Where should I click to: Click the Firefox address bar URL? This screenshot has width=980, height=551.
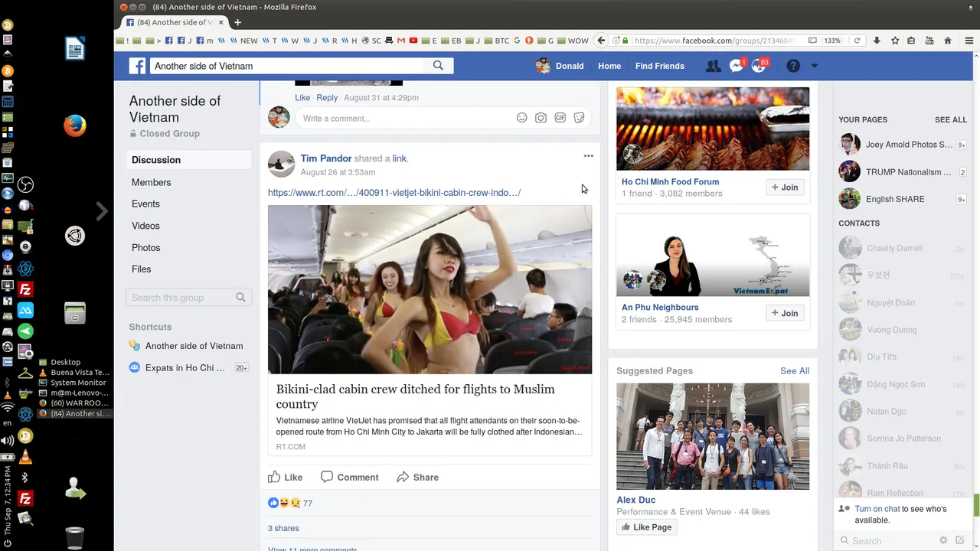tap(715, 41)
